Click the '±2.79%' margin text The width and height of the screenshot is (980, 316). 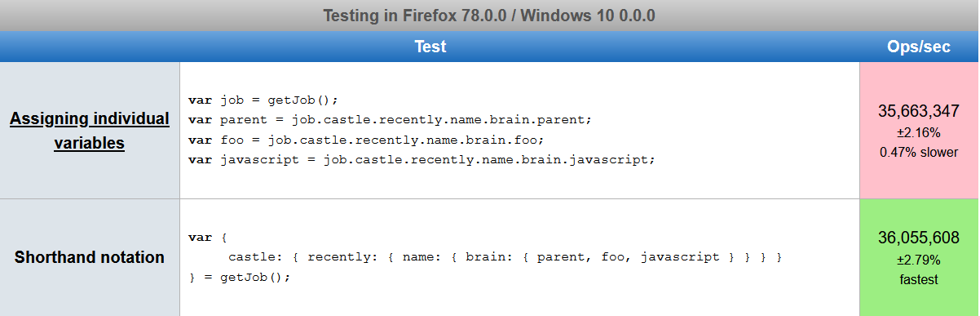[919, 260]
